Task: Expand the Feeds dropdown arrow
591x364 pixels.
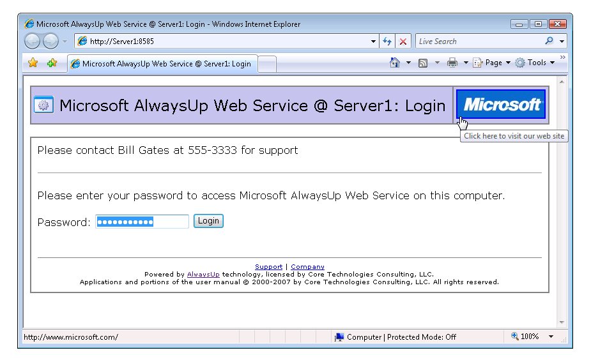Action: pos(437,63)
